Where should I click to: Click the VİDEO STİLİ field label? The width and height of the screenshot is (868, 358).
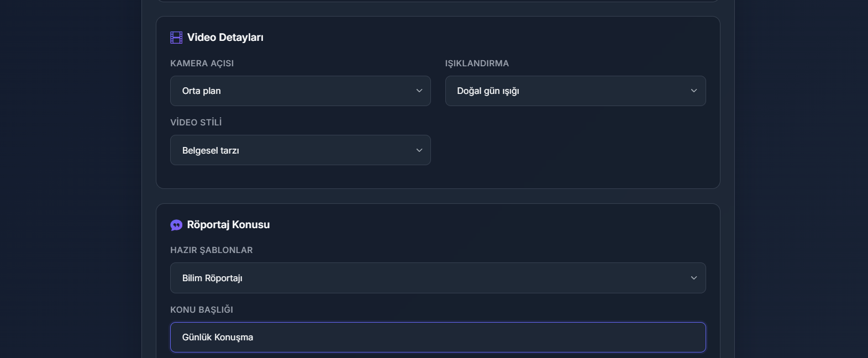coord(196,123)
